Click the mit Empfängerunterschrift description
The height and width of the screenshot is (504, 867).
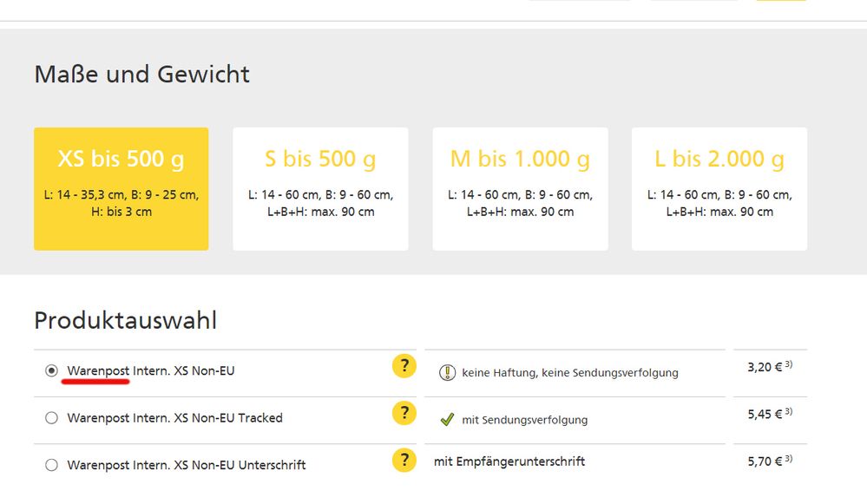(509, 461)
